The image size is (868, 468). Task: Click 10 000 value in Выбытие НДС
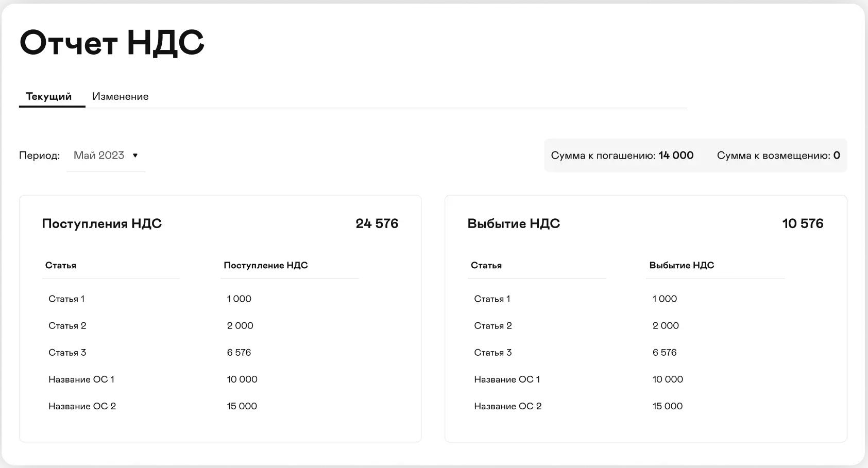click(668, 379)
